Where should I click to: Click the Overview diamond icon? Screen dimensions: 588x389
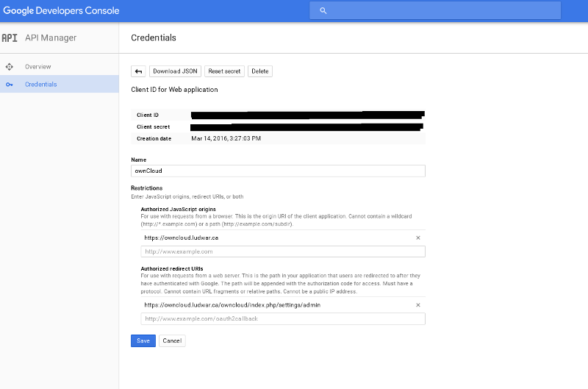point(10,67)
